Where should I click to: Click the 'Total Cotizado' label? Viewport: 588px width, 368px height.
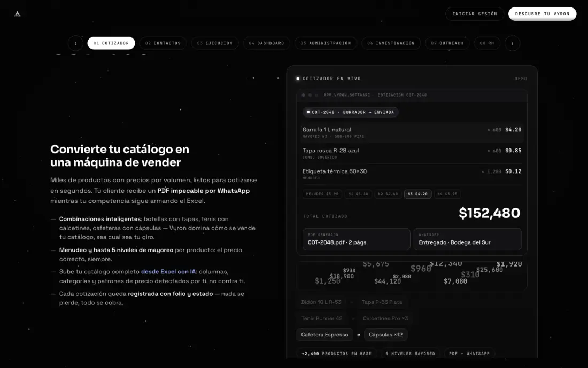(325, 216)
